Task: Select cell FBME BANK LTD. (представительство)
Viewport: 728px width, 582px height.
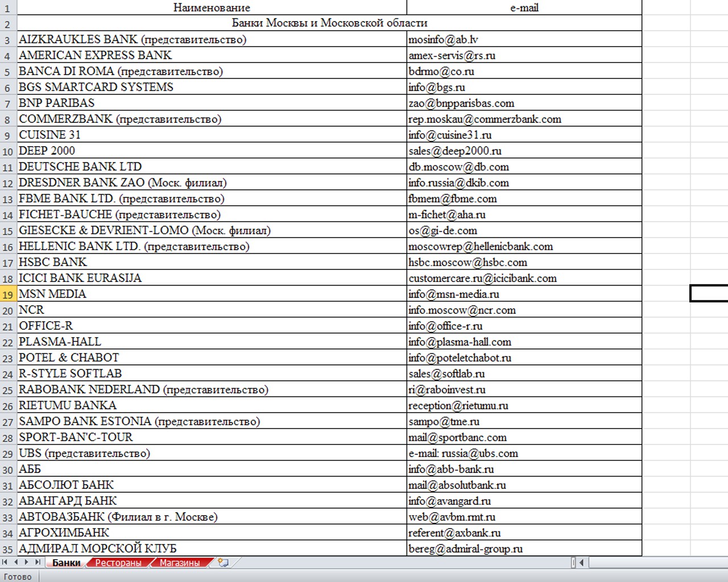Action: (x=212, y=198)
